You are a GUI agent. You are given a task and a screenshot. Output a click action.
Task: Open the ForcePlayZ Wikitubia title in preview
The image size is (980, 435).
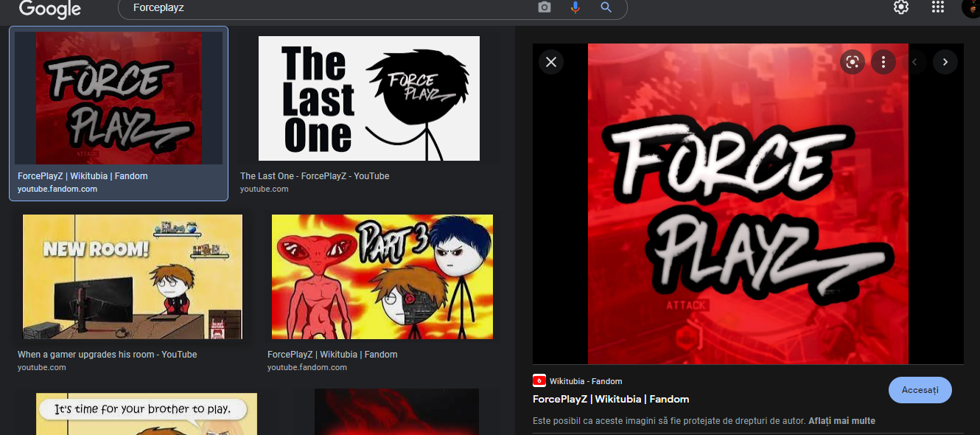(x=611, y=399)
